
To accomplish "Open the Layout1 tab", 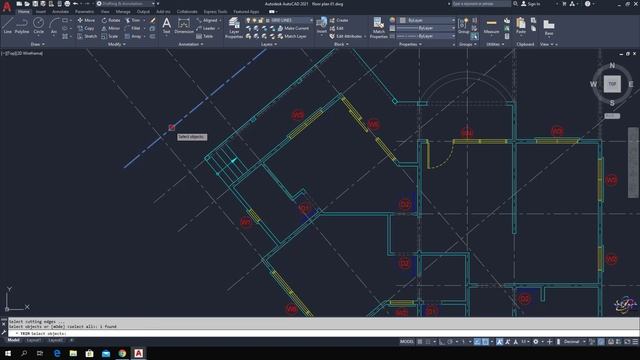I will point(34,340).
